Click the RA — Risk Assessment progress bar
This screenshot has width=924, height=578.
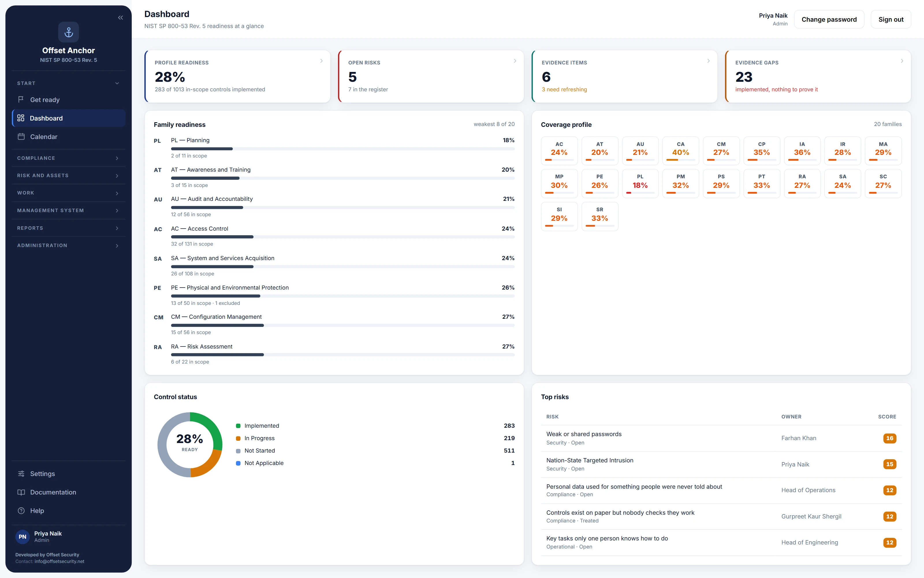click(343, 355)
